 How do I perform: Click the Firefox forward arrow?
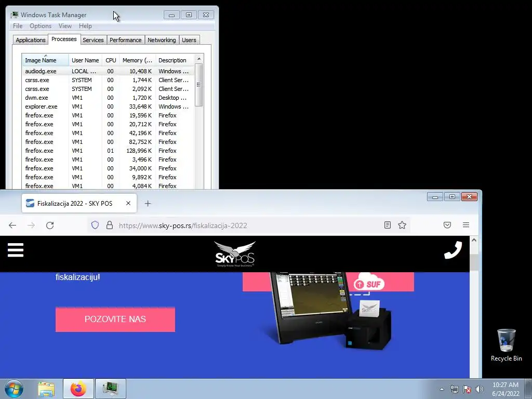tap(31, 225)
